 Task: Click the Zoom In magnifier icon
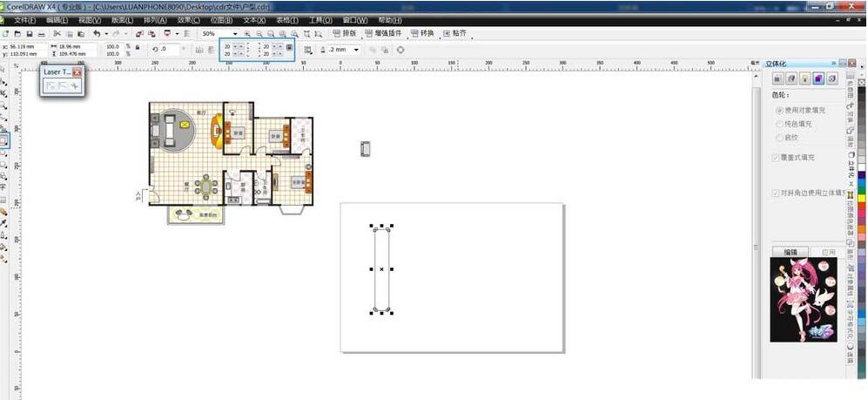[x=247, y=34]
